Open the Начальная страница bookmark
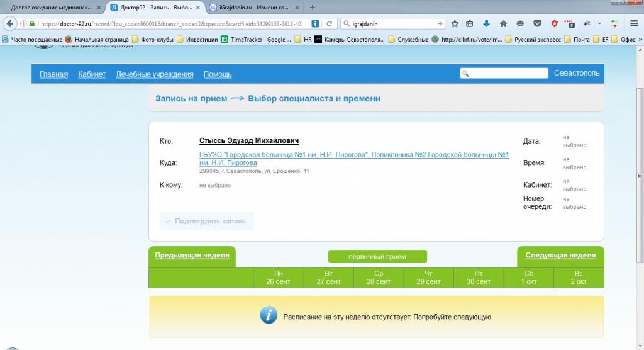644x350 pixels. pos(97,40)
